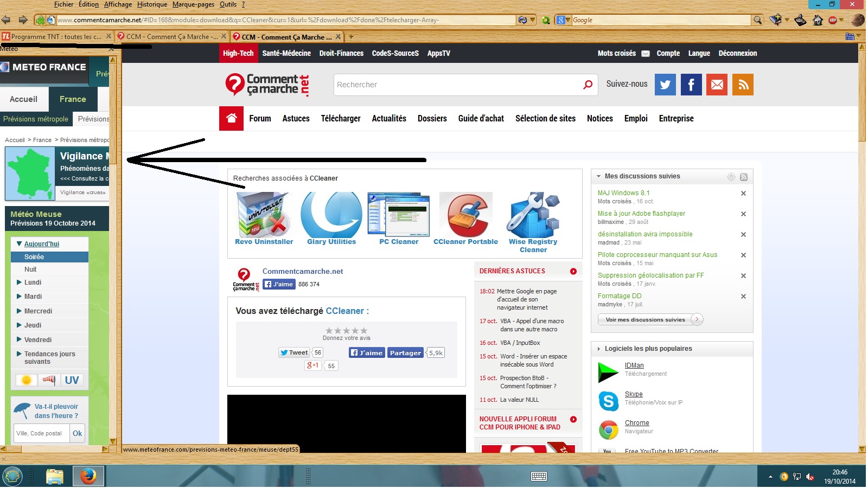Click the Ok postal code button
The width and height of the screenshot is (868, 488).
[x=78, y=433]
